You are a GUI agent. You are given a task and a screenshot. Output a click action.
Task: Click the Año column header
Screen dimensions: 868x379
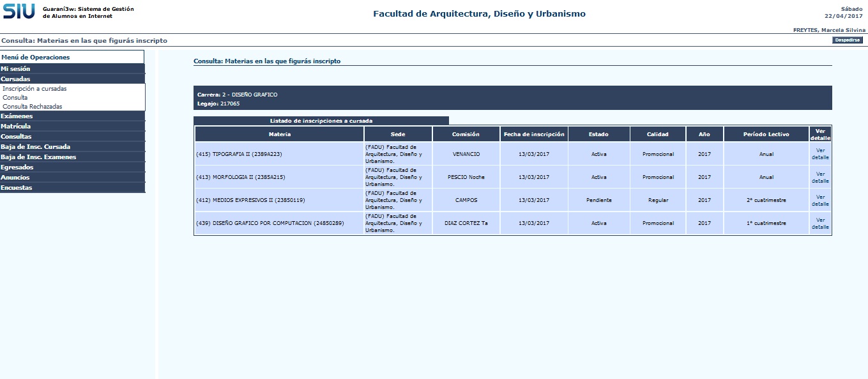pos(704,134)
